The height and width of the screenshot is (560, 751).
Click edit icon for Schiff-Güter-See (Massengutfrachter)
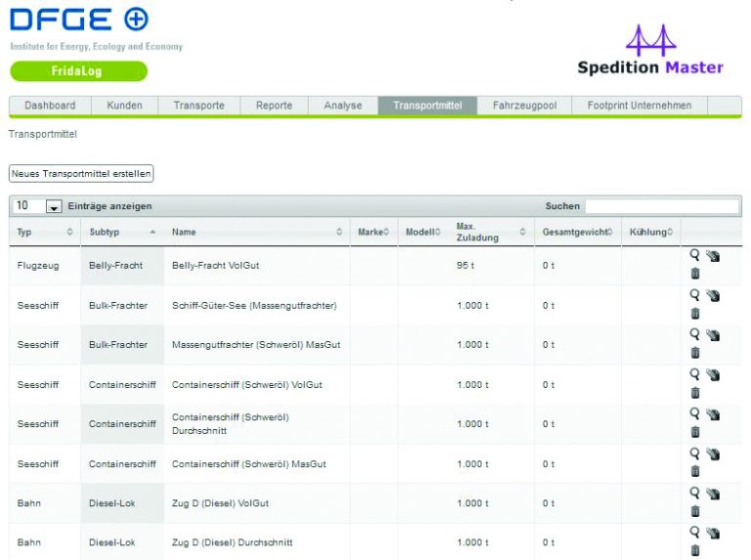coord(713,296)
